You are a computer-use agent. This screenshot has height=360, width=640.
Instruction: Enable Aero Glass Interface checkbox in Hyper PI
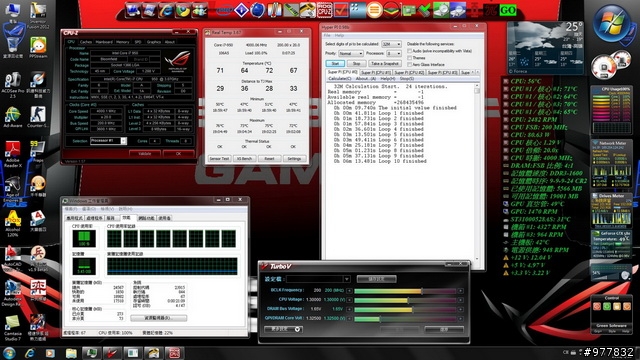click(x=410, y=64)
